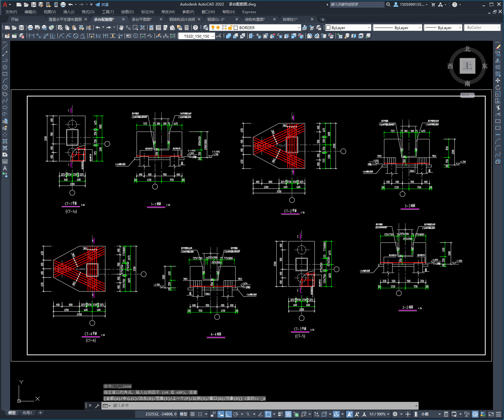
Task: Open the Express menu
Action: coord(249,12)
